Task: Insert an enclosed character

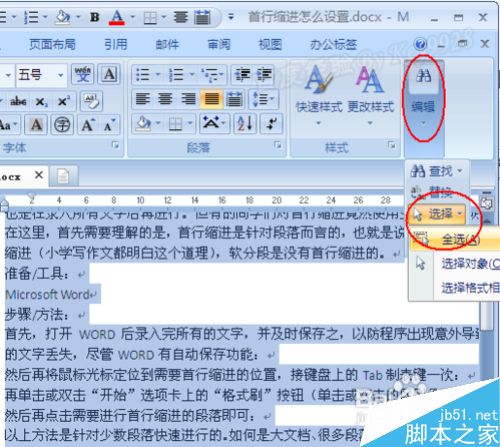Action: coord(62,125)
